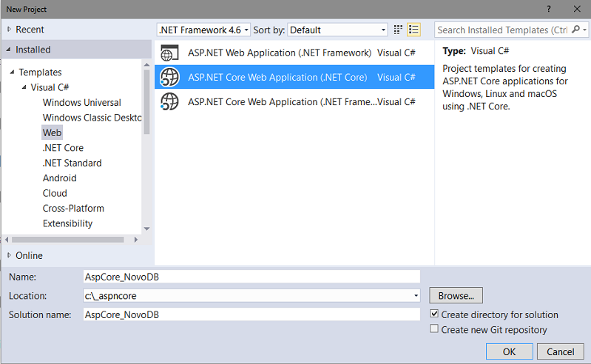Click the tree scroll up arrow
The height and width of the screenshot is (364, 591).
[146, 65]
